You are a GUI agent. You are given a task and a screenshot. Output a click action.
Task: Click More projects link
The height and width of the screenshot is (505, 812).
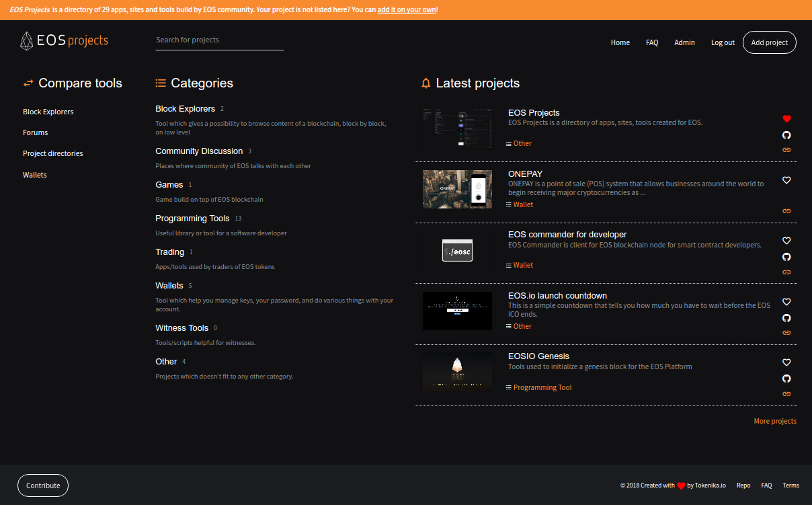(x=775, y=421)
